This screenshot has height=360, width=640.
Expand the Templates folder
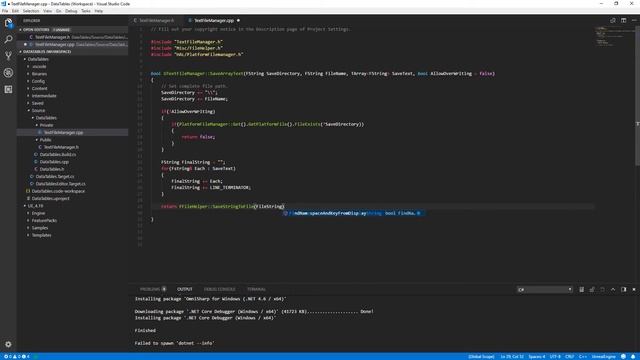pyautogui.click(x=29, y=235)
